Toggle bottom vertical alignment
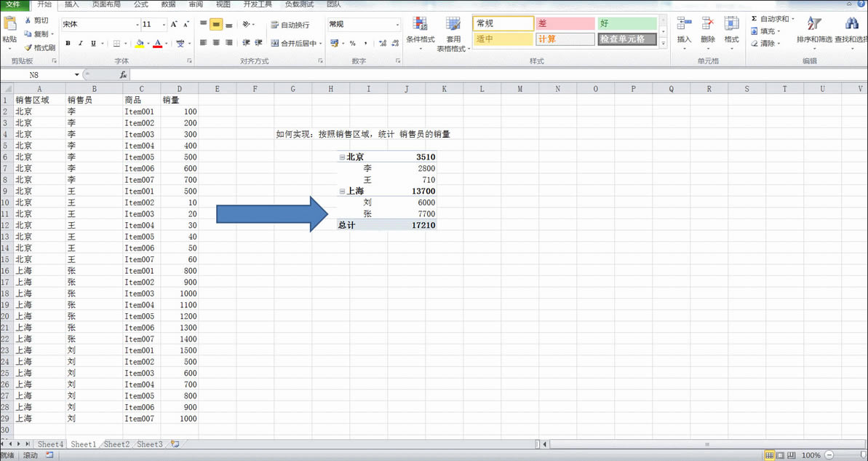The width and height of the screenshot is (868, 461). click(228, 24)
